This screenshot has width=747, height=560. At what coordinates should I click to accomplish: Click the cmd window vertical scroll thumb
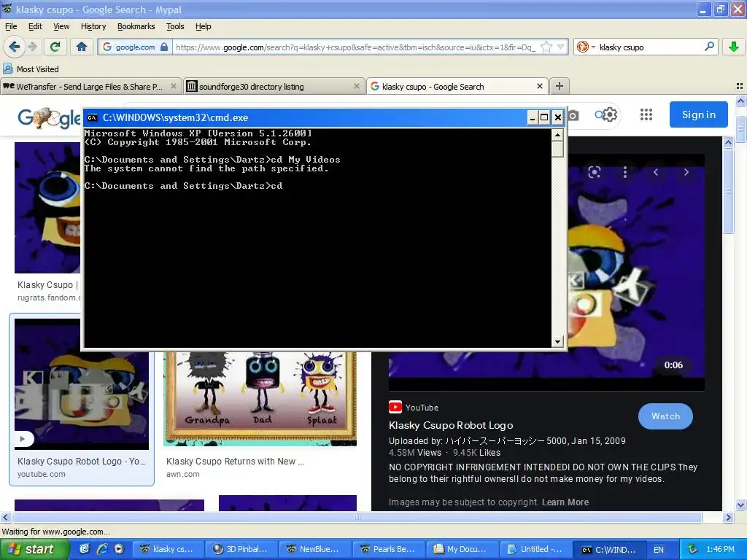click(x=557, y=149)
